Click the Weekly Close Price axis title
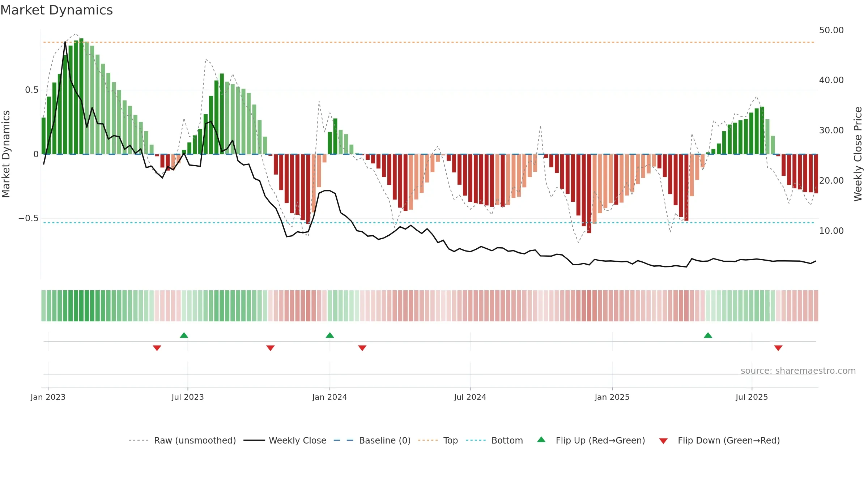 point(858,154)
